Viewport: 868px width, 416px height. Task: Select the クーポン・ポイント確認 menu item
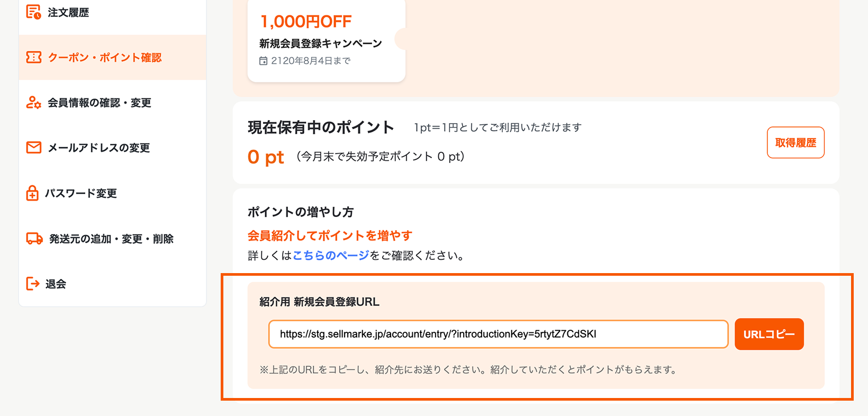point(105,58)
